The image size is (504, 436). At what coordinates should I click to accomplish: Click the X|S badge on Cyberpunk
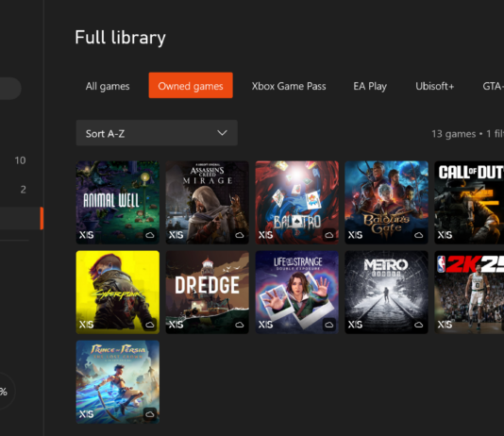[x=87, y=325]
